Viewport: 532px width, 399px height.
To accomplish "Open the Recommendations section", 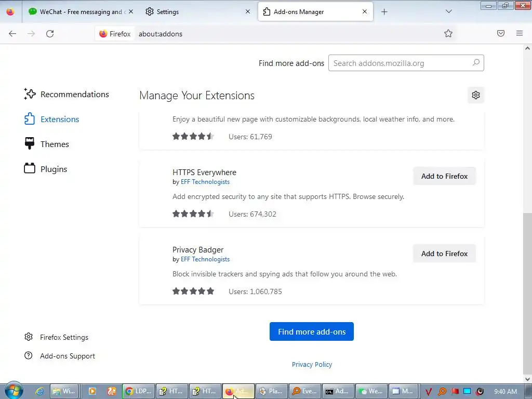I will tap(66, 95).
